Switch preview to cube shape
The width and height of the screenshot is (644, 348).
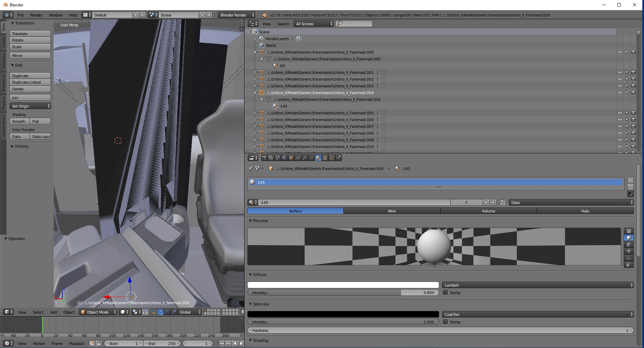[628, 244]
